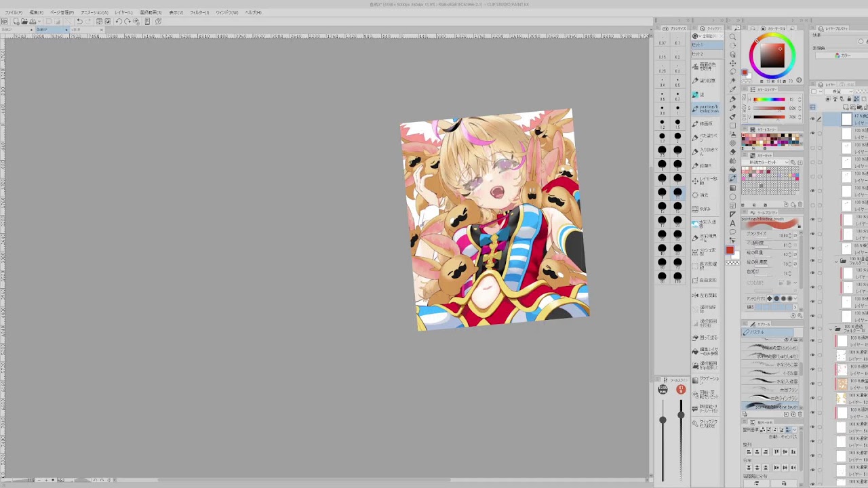Delete selected sub tool with trash icon
The image size is (868, 488).
pos(800,414)
